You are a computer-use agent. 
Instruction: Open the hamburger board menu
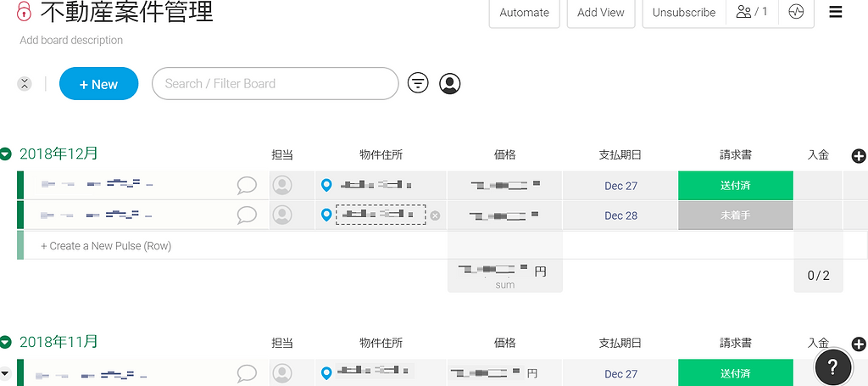click(x=836, y=13)
